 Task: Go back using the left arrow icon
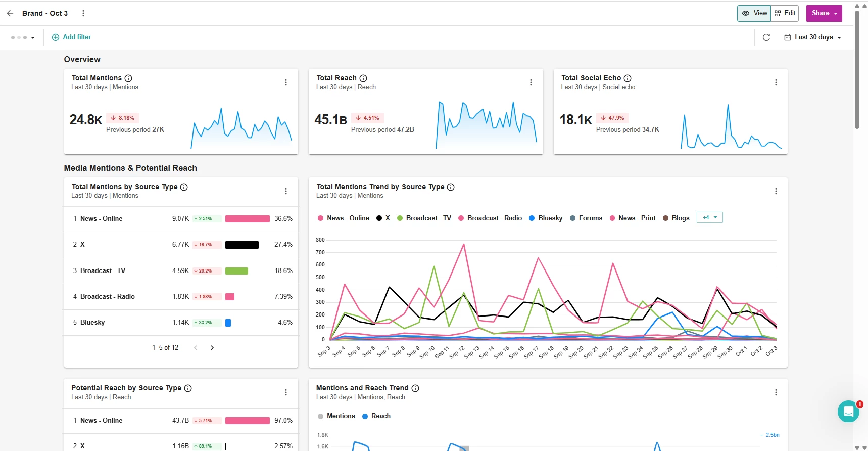pos(10,13)
